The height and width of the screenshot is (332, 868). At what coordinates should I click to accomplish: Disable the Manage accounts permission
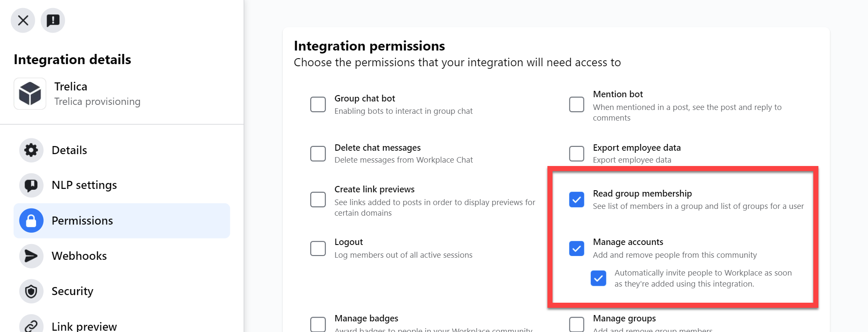pyautogui.click(x=577, y=248)
